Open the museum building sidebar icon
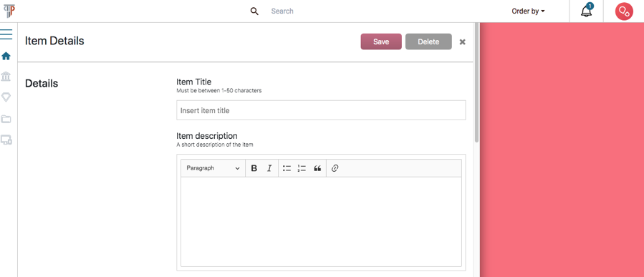 6,77
